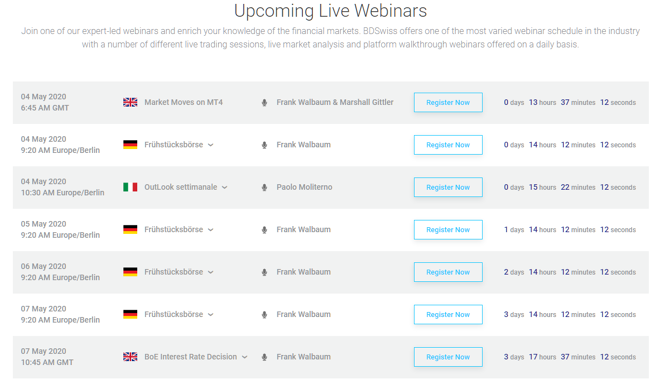This screenshot has height=384, width=660.
Task: Open the Market Moves on MT4 webinar title
Action: [x=184, y=102]
